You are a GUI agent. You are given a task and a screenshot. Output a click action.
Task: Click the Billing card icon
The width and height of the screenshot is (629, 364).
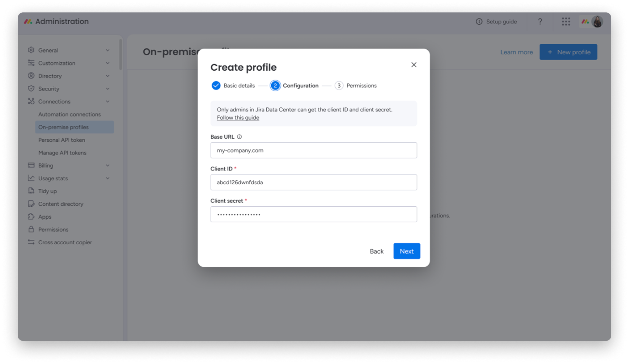click(31, 165)
